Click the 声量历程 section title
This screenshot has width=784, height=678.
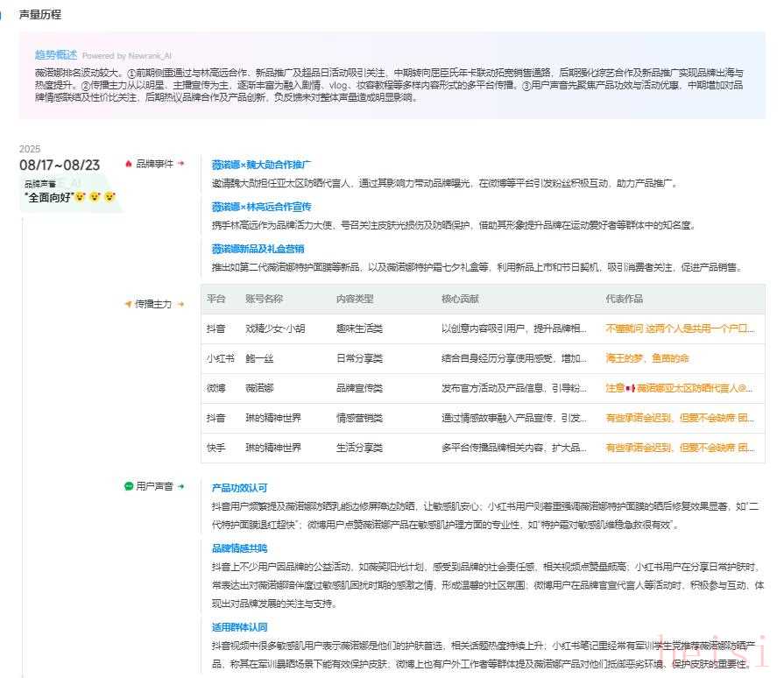pyautogui.click(x=40, y=15)
